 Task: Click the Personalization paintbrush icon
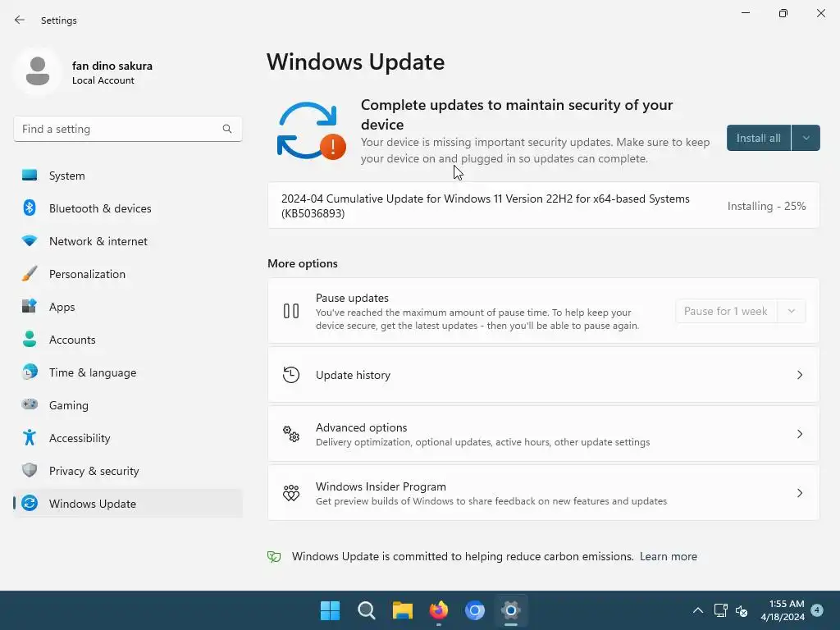(30, 274)
